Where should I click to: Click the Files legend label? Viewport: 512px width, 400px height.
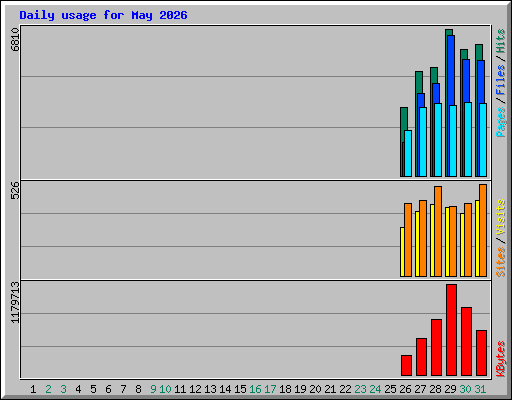coord(501,79)
